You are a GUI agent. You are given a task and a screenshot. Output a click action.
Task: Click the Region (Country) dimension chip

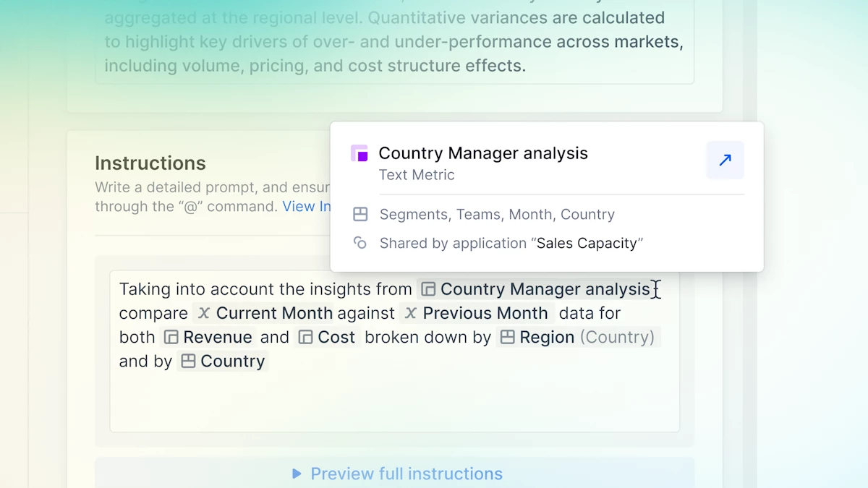577,337
